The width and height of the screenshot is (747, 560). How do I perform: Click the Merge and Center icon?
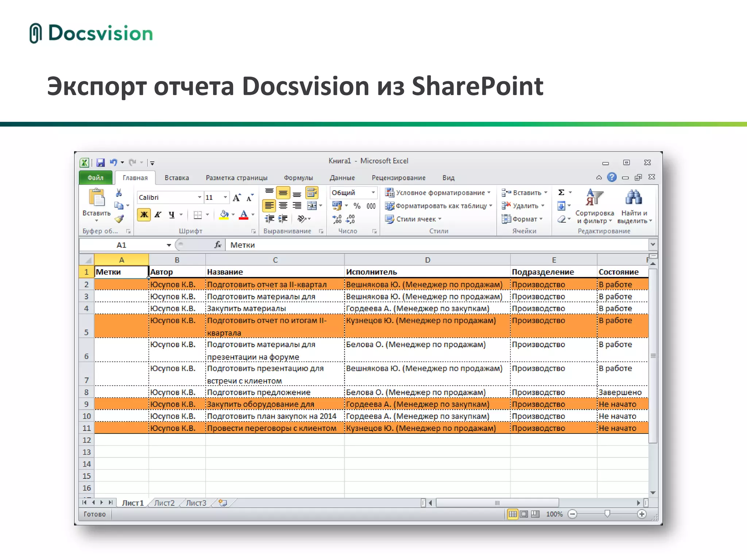click(x=312, y=206)
